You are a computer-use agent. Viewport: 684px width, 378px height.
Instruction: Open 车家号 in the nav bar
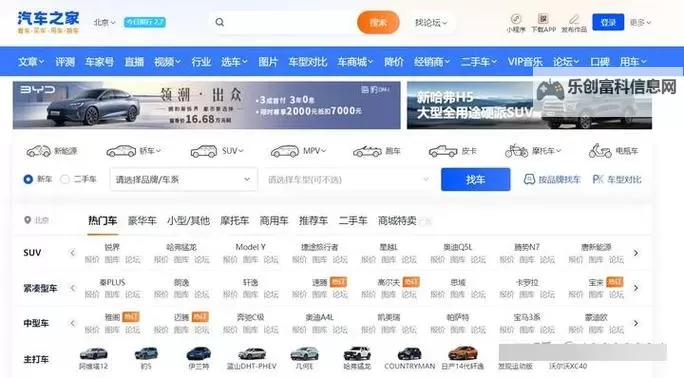99,62
